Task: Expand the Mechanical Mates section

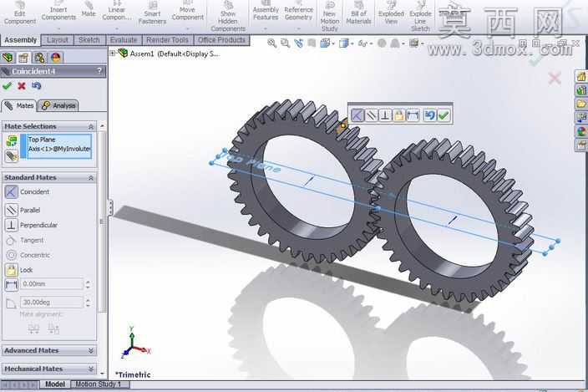Action: click(91, 369)
